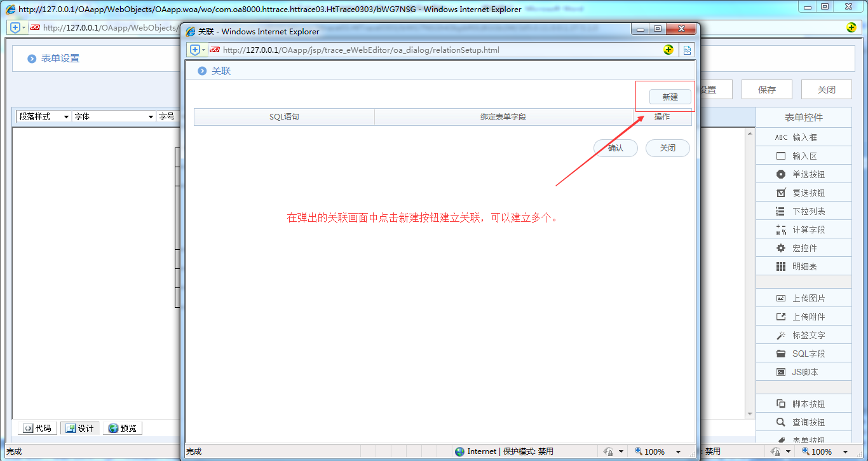Open the blue plus shield dropdown in main window
The height and width of the screenshot is (461, 868).
18,27
